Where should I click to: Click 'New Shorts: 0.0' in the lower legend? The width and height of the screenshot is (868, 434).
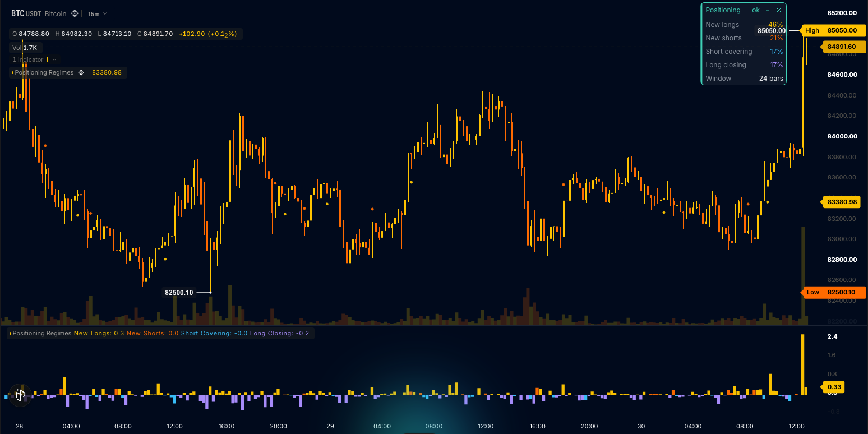[x=153, y=333]
